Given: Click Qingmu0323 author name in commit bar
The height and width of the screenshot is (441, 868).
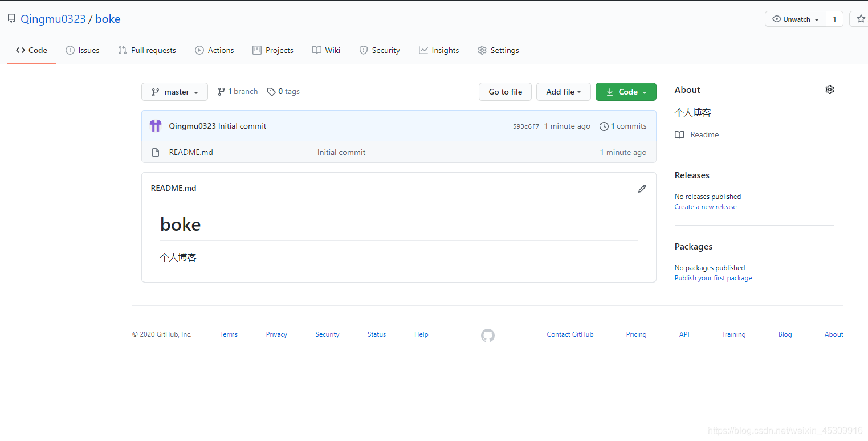Looking at the screenshot, I should click(x=193, y=126).
